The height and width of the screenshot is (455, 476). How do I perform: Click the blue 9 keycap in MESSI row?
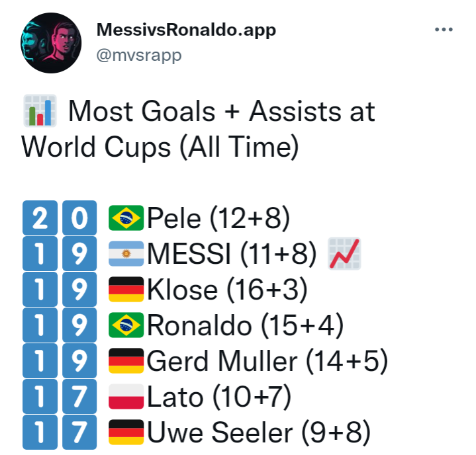click(x=79, y=253)
